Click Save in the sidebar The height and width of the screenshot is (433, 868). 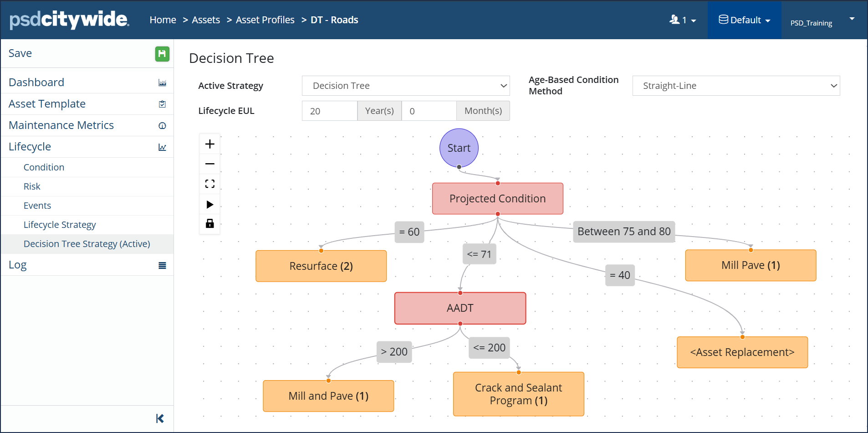click(x=20, y=53)
